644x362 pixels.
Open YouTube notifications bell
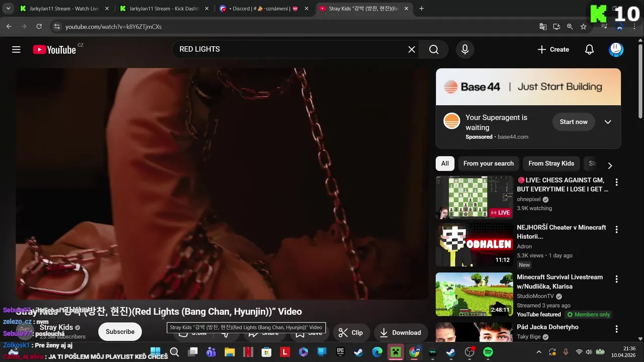589,49
